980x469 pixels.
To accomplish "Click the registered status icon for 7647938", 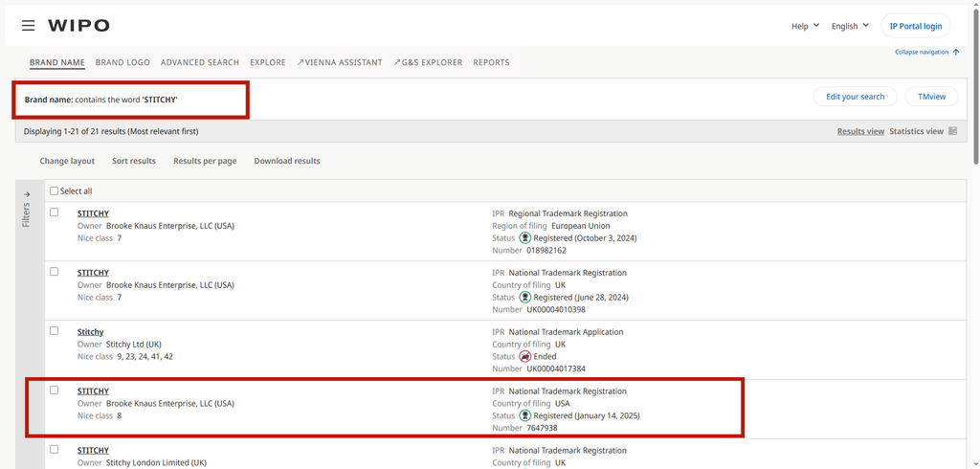I will [525, 415].
